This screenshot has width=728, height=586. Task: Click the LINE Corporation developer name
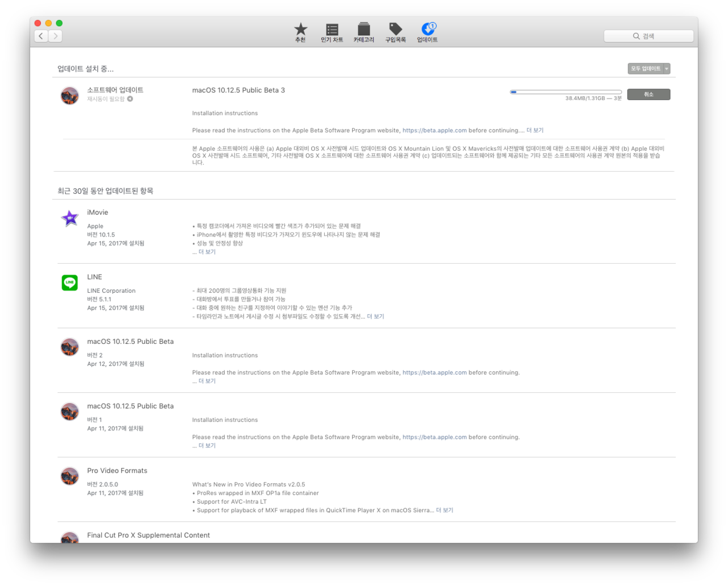point(111,291)
